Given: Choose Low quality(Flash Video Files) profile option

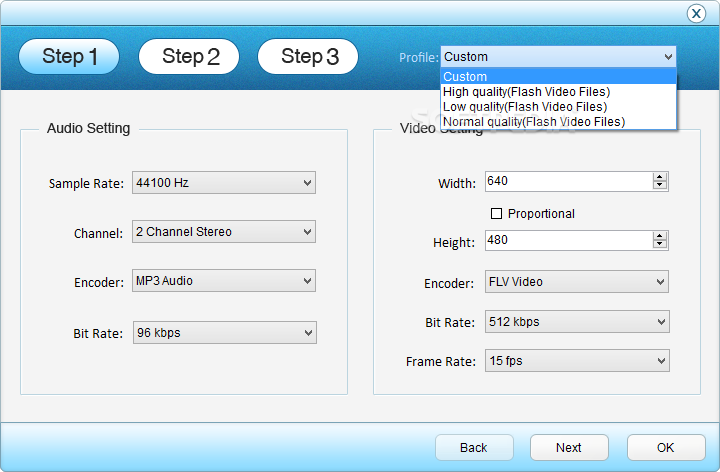Looking at the screenshot, I should (x=524, y=107).
